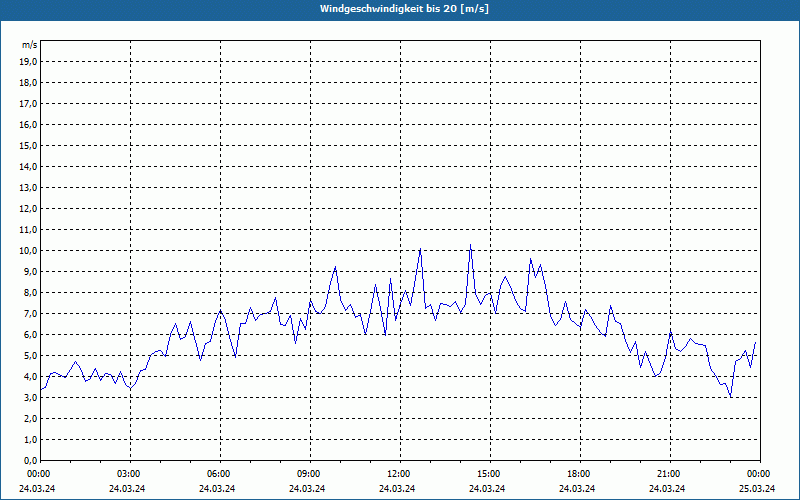Viewport: 800px width, 500px height.
Task: Click the 24.03.24 date under 12:00
Action: 397,489
